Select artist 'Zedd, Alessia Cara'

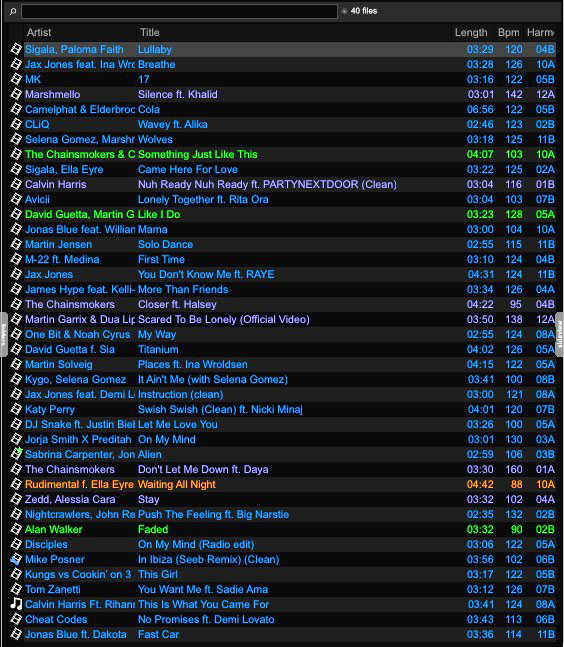tap(70, 499)
